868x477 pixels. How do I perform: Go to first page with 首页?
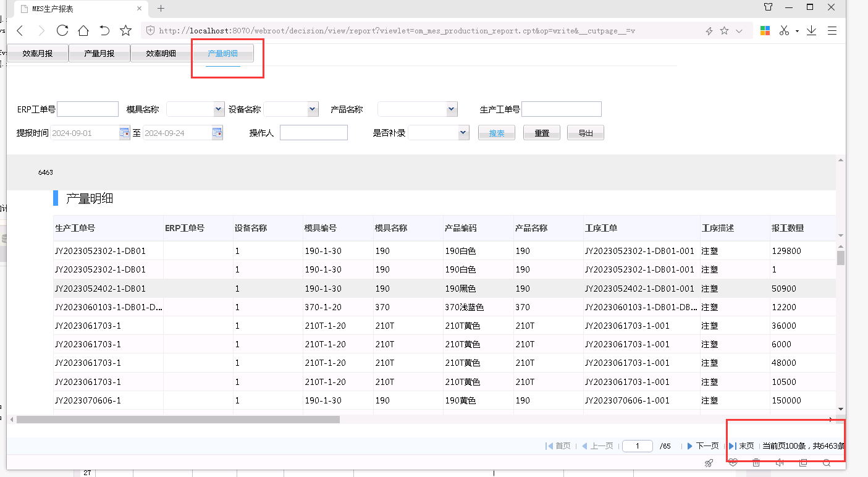(558, 446)
